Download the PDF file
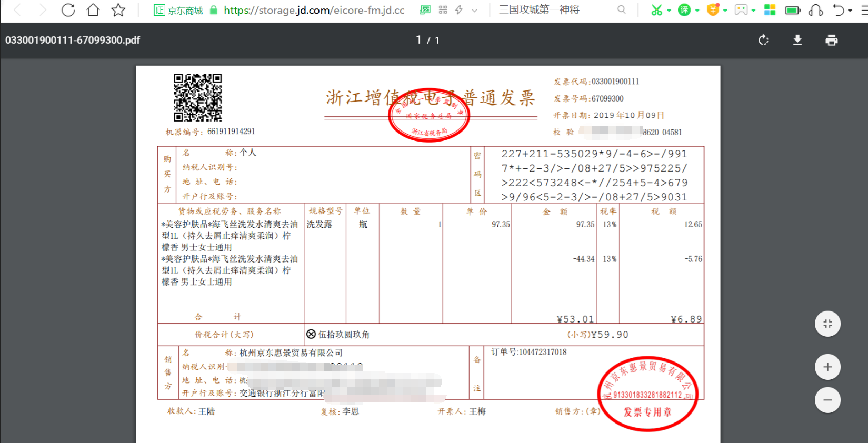868x443 pixels. click(x=797, y=40)
